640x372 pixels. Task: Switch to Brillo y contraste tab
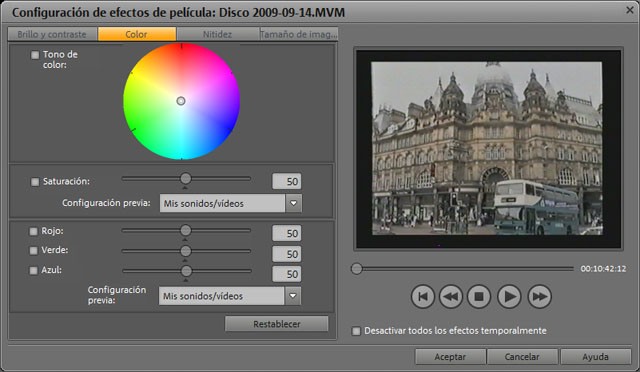52,34
